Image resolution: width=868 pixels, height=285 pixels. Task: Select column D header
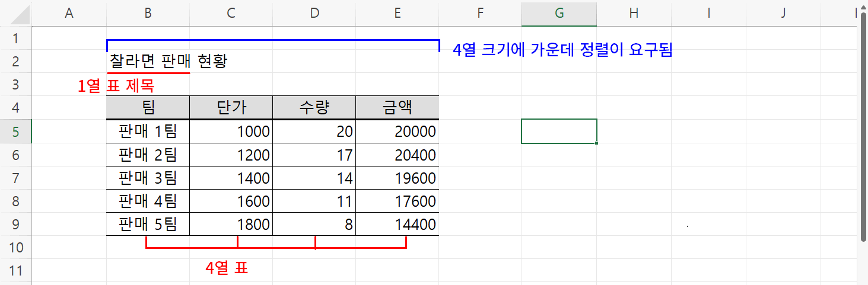pos(314,13)
